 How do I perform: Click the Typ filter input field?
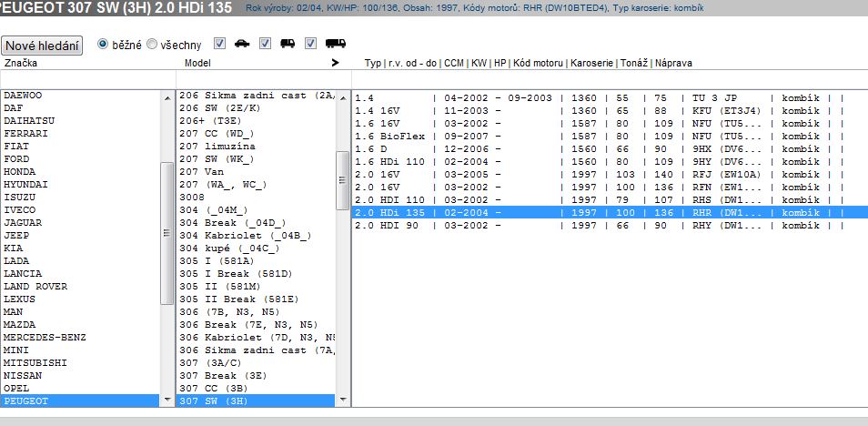click(x=610, y=78)
